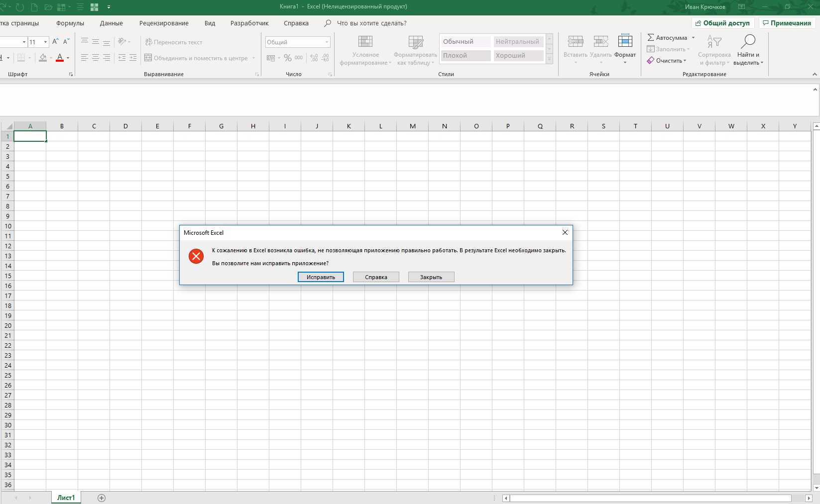Open the Справка ribbon tab
820x504 pixels.
[296, 23]
